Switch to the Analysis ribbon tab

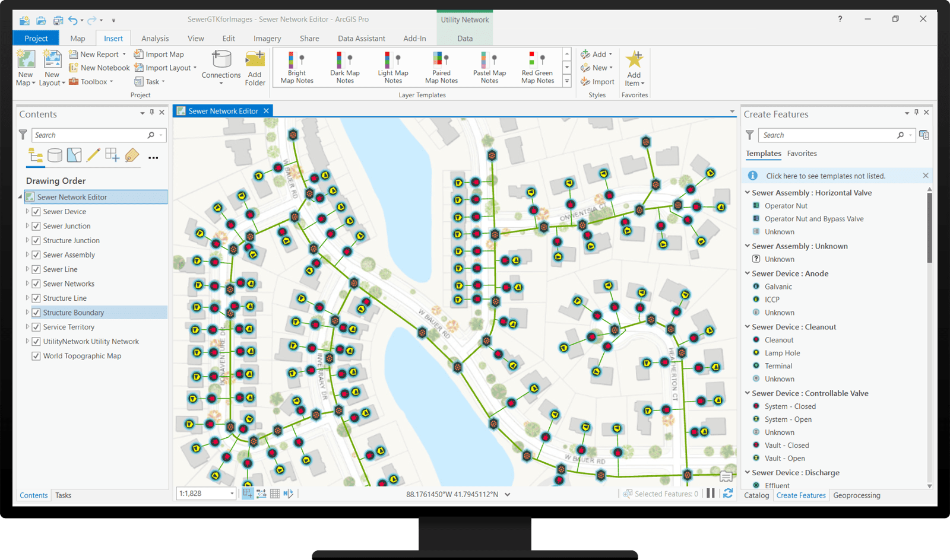click(x=155, y=39)
